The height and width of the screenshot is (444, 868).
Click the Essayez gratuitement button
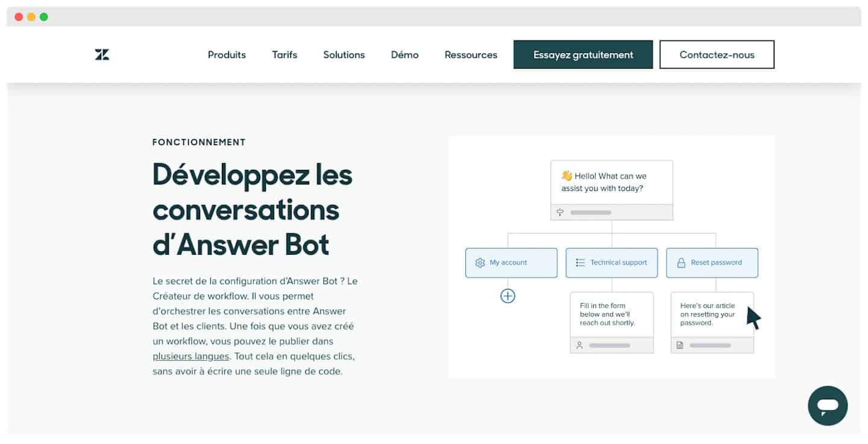583,55
